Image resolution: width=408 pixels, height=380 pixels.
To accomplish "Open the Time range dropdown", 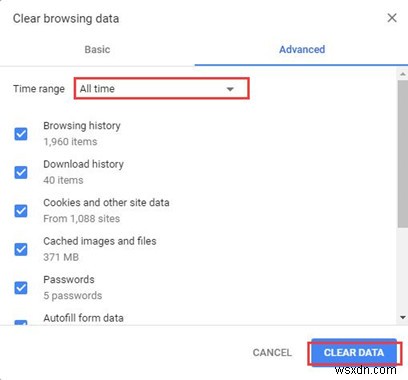I will [x=162, y=88].
